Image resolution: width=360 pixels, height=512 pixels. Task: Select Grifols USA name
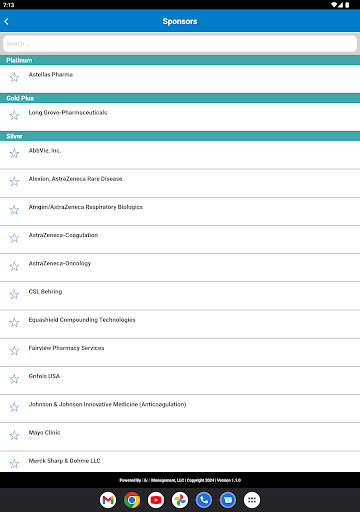pos(44,376)
